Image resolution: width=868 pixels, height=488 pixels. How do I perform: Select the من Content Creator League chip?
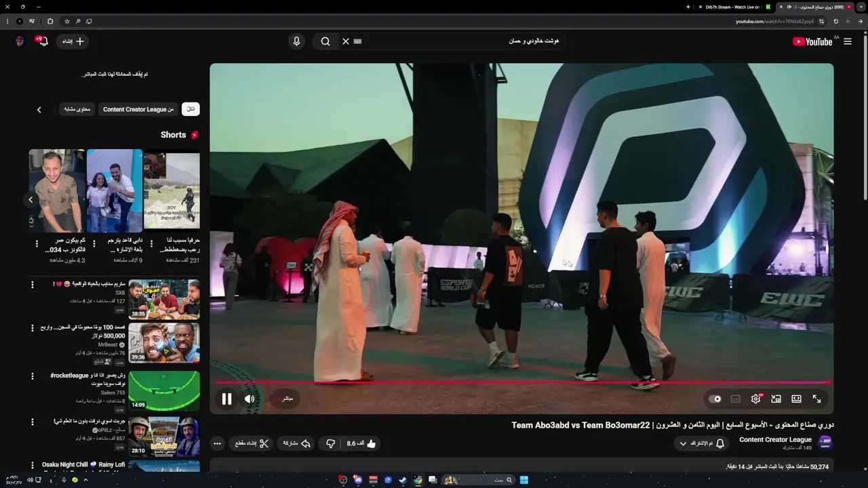coord(138,109)
